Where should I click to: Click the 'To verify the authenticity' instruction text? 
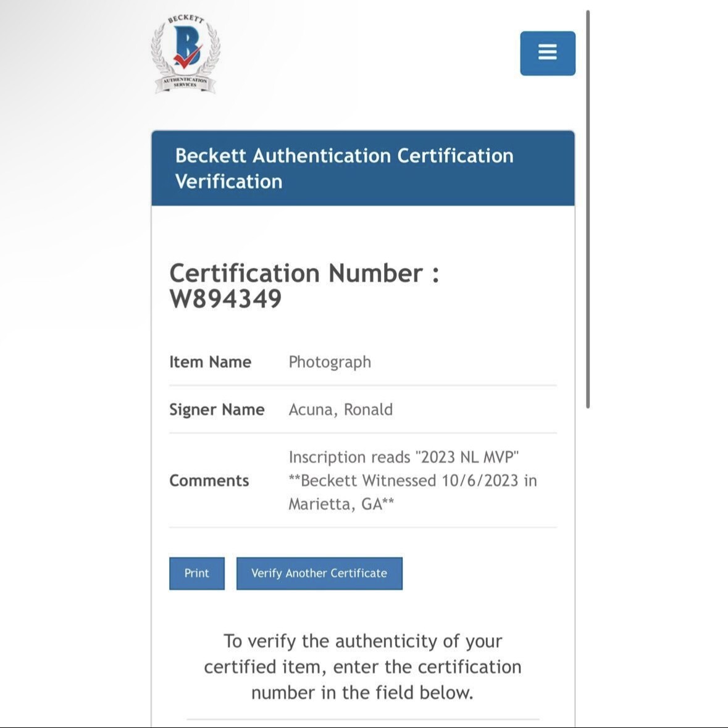tap(362, 667)
